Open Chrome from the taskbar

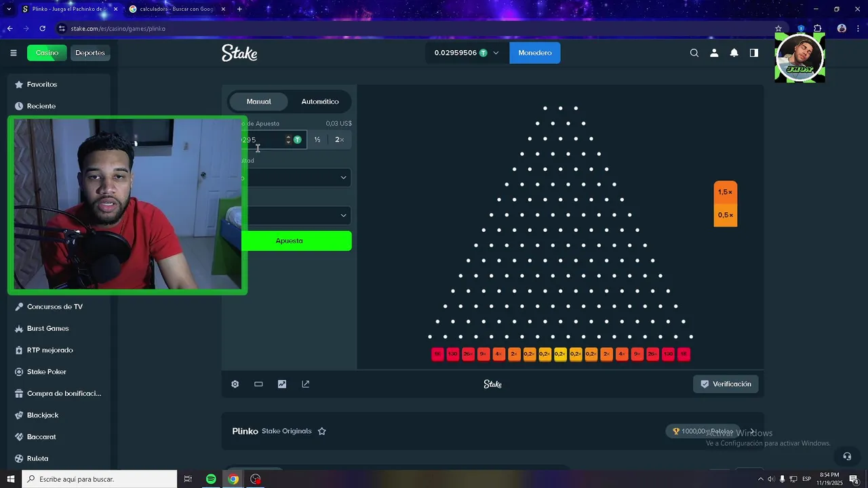coord(233,479)
